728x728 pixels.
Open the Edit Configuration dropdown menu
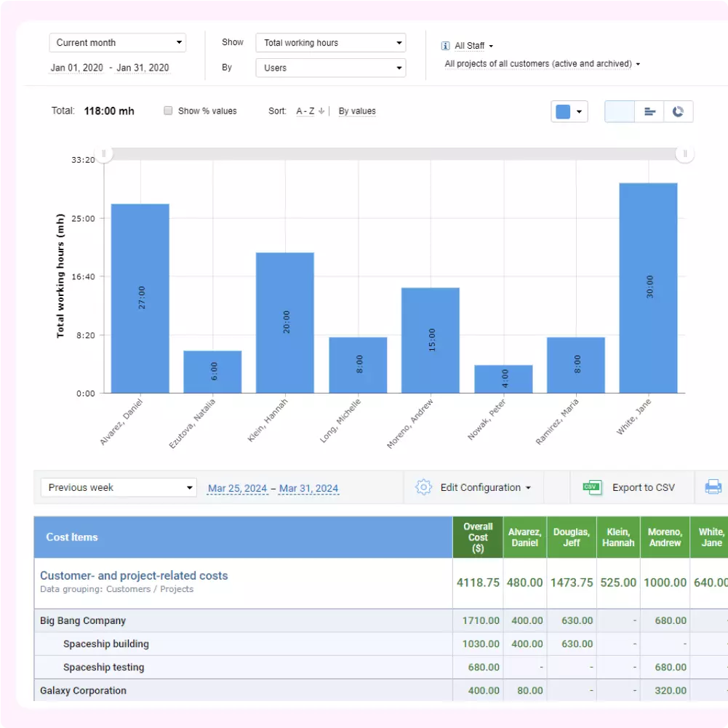485,487
